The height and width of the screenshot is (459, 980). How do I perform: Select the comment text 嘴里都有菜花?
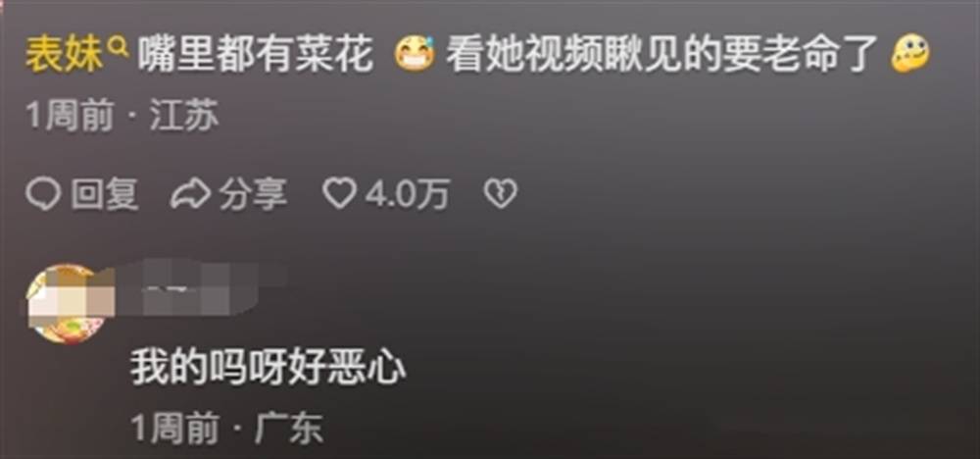click(255, 54)
